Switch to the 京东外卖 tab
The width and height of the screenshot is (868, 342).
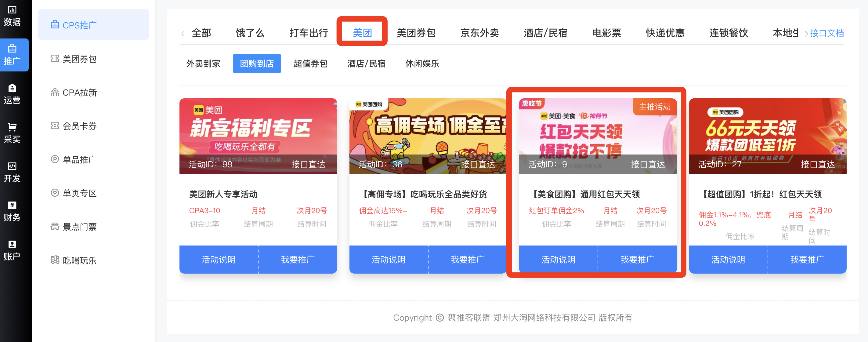[x=479, y=33]
